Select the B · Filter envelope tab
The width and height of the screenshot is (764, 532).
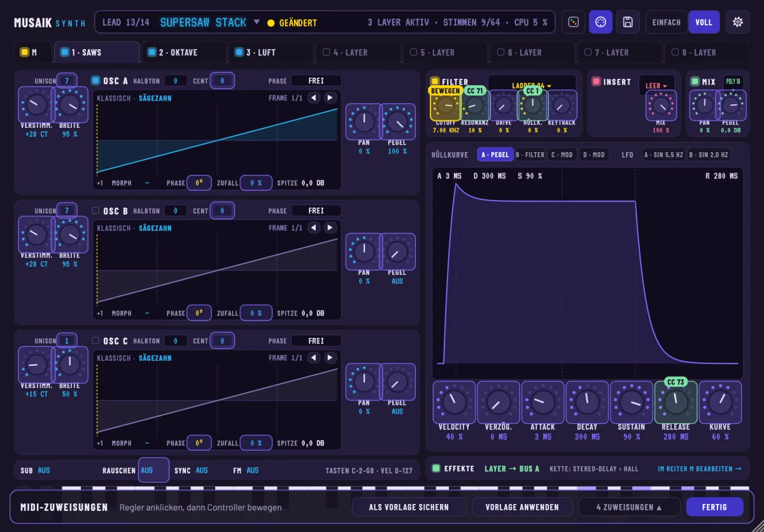(530, 155)
